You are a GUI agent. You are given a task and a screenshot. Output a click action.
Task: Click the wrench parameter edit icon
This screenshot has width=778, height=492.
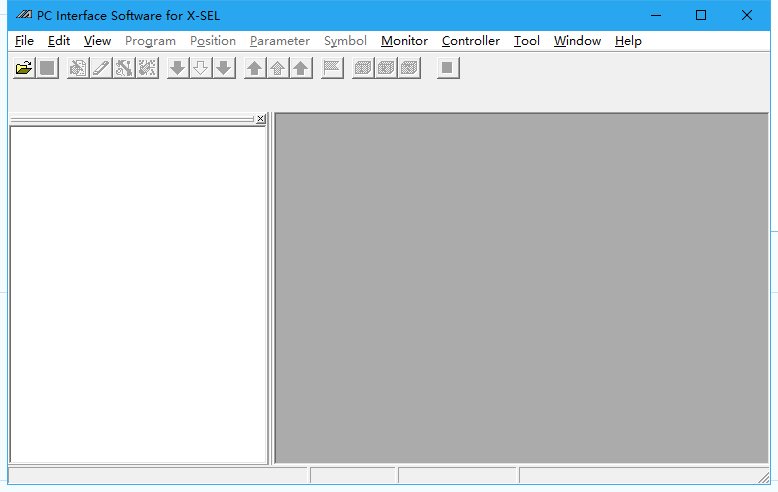coord(124,68)
